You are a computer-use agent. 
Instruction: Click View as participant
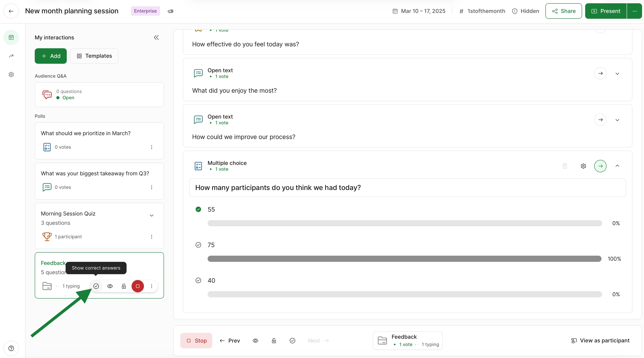(600, 340)
